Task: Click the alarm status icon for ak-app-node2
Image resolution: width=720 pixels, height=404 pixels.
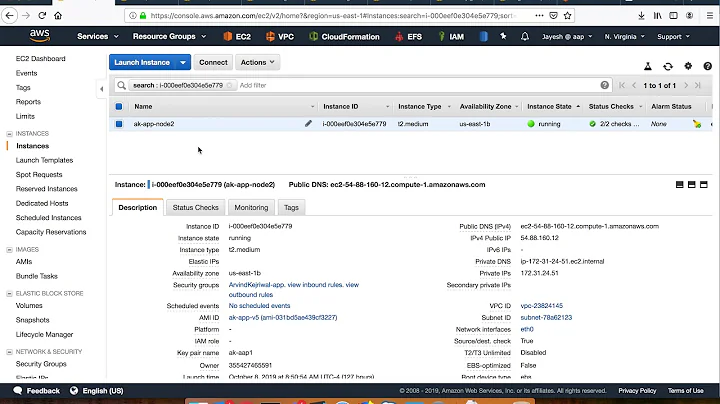Action: point(697,124)
